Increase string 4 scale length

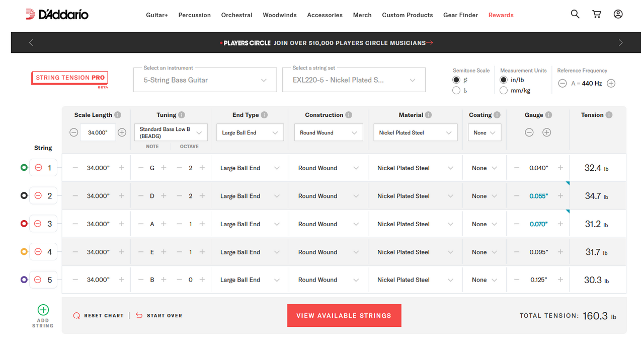tap(122, 252)
